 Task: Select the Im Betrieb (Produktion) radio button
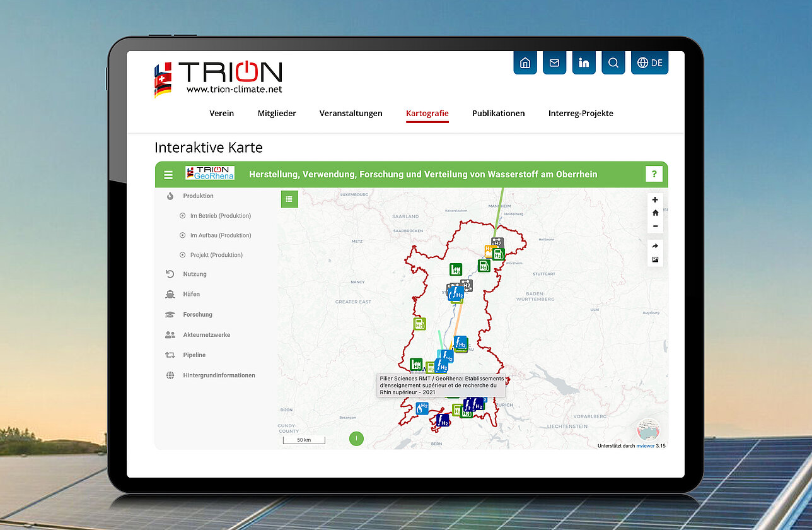tap(183, 215)
